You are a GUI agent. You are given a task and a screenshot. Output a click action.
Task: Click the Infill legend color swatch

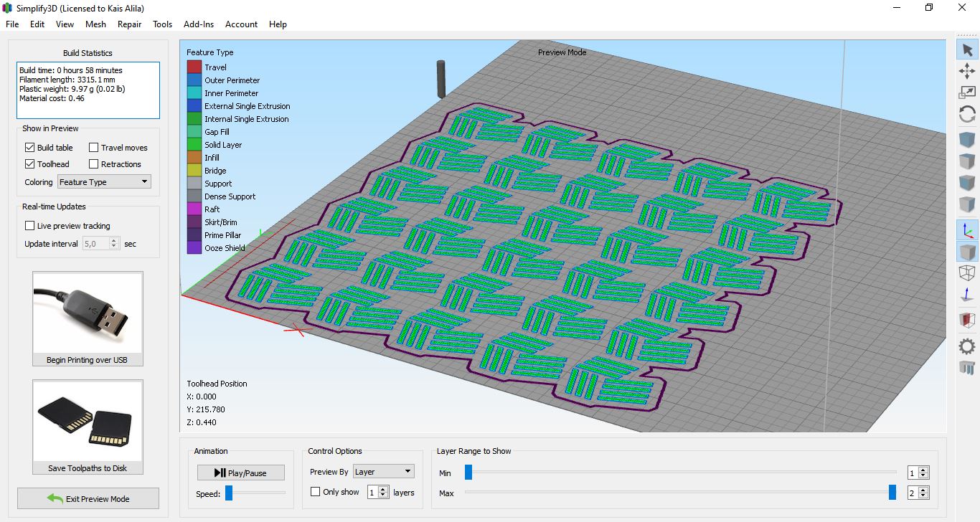coord(194,158)
